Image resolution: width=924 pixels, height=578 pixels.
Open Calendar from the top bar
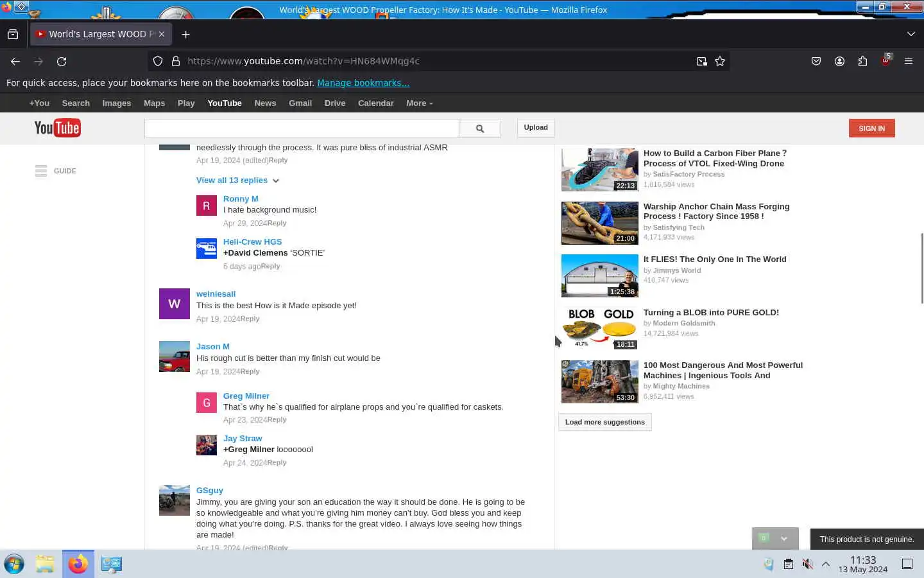[376, 103]
